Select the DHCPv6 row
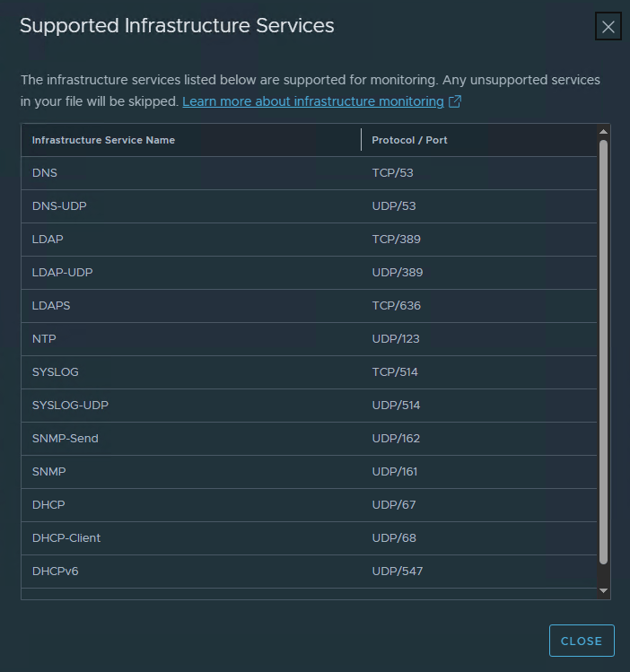Viewport: 630px width, 672px height. [x=56, y=572]
